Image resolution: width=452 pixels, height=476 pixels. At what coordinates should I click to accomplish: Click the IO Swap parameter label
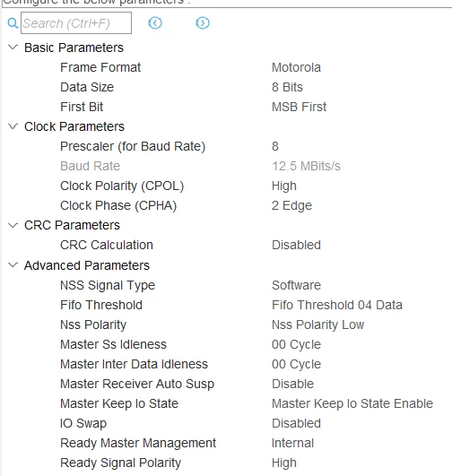coord(83,423)
